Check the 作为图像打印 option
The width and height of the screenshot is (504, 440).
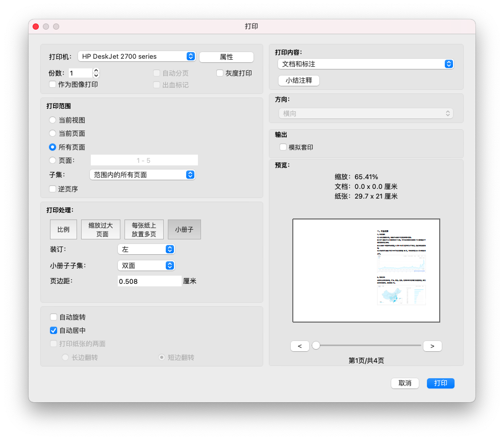pos(53,84)
